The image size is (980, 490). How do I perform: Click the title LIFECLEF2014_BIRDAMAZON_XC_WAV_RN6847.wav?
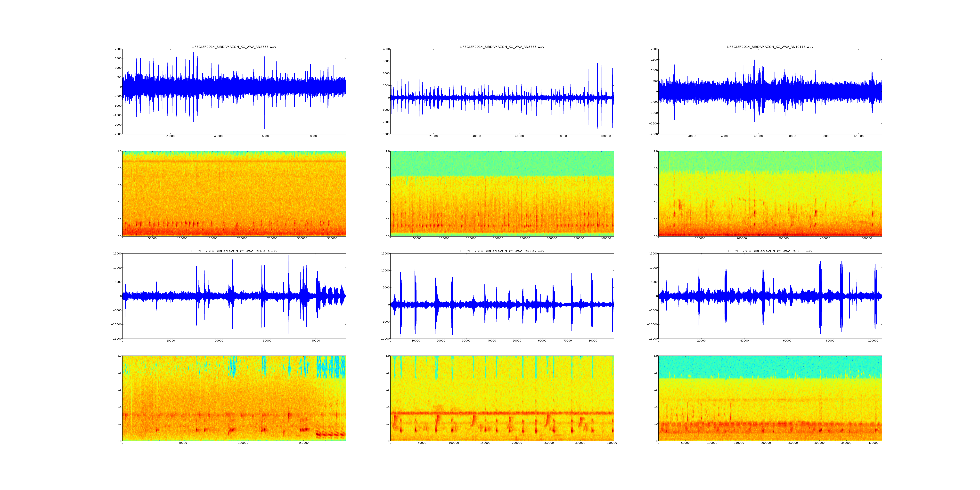point(502,251)
